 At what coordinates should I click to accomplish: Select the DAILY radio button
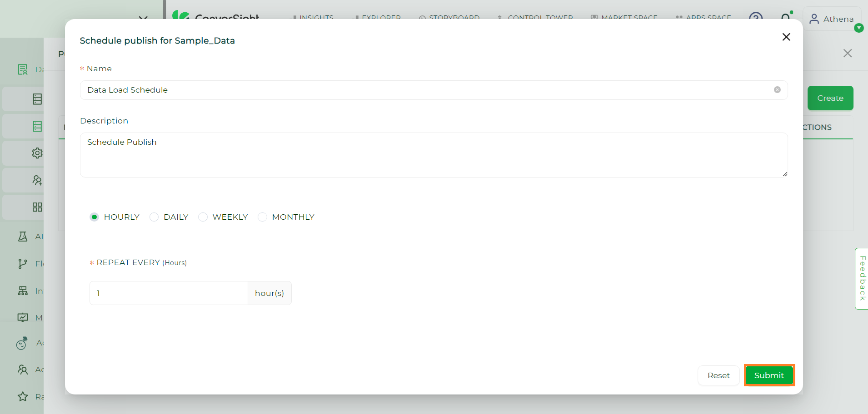click(x=154, y=217)
